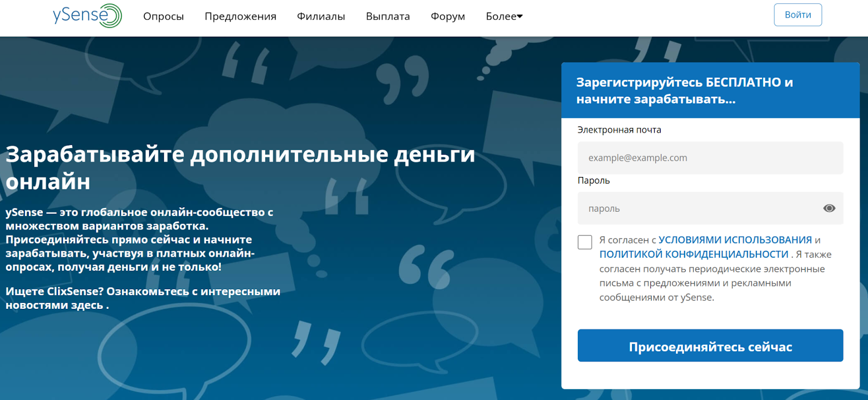Open ПОЛИТИКОЙ КОНФИДЕНЦИАЛЬНОСТИ link
Image resolution: width=868 pixels, height=400 pixels.
tap(694, 254)
